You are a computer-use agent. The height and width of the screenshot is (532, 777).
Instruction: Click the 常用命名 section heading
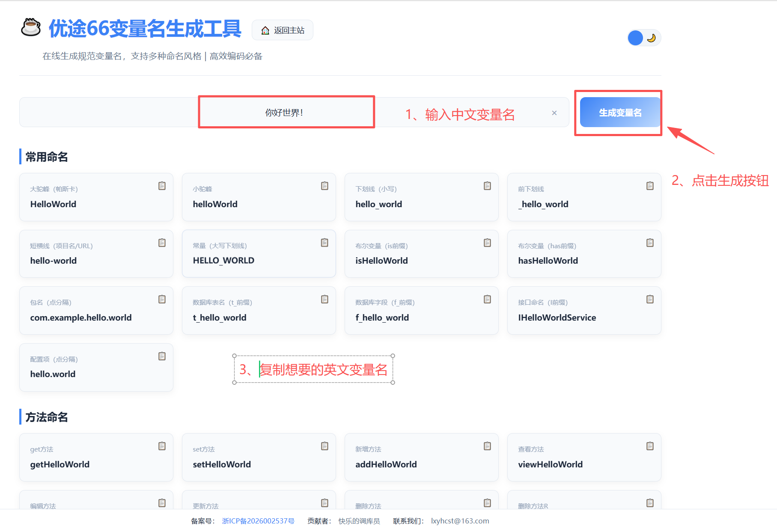[x=47, y=157]
